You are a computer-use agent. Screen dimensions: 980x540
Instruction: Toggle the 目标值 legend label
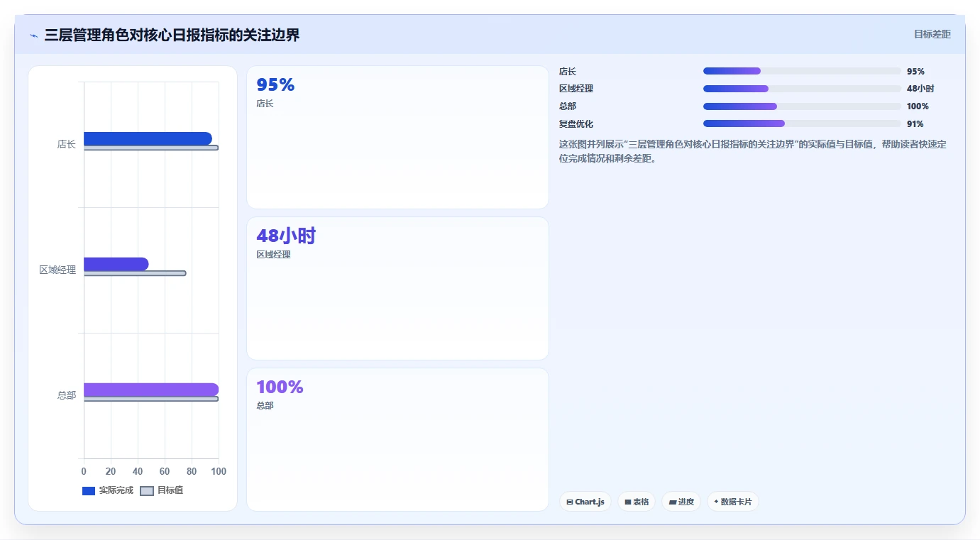[170, 490]
